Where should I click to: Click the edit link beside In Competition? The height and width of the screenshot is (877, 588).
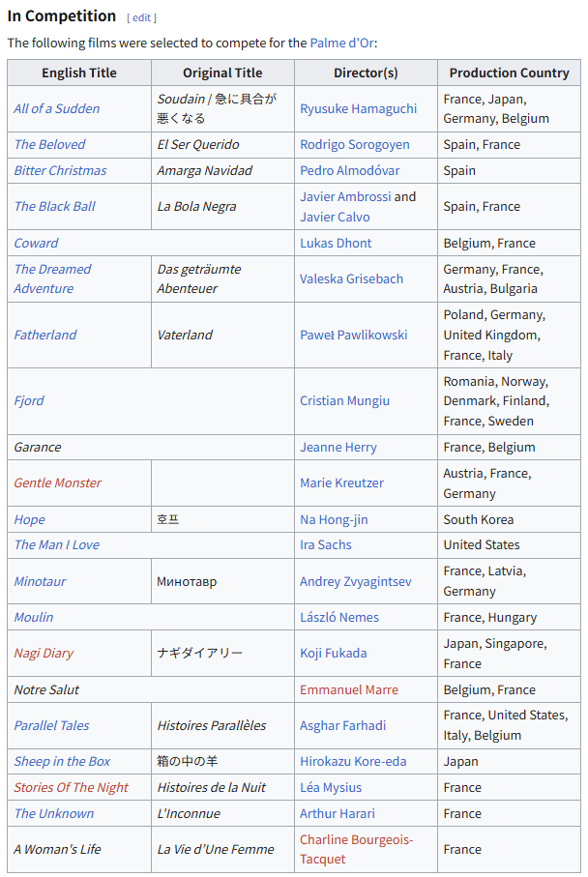141,17
